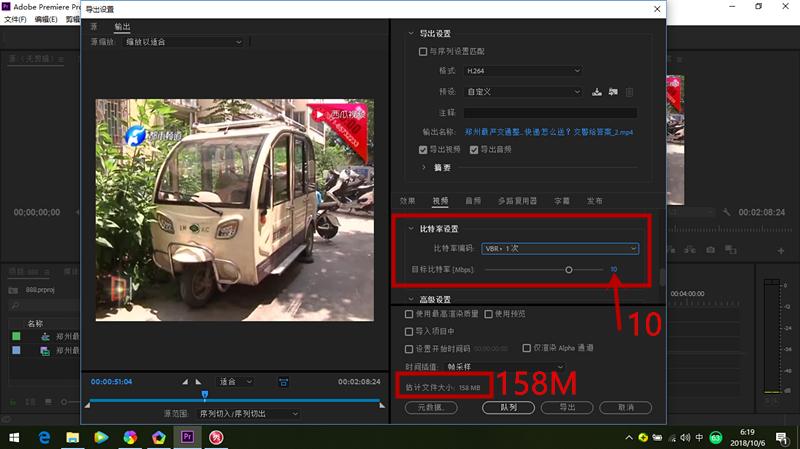Viewport: 800px width, 449px height.
Task: Open the red round taskbar app
Action: point(216,437)
